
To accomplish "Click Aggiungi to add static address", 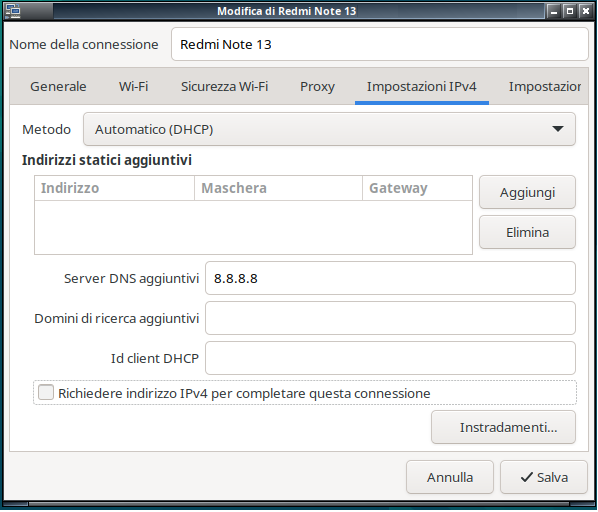I will [x=527, y=192].
